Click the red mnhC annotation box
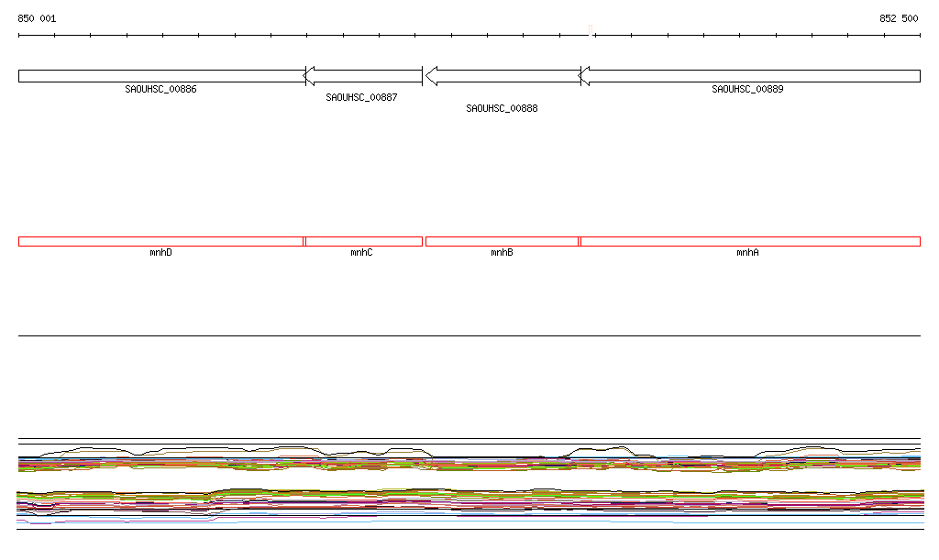939x560 pixels. click(363, 241)
